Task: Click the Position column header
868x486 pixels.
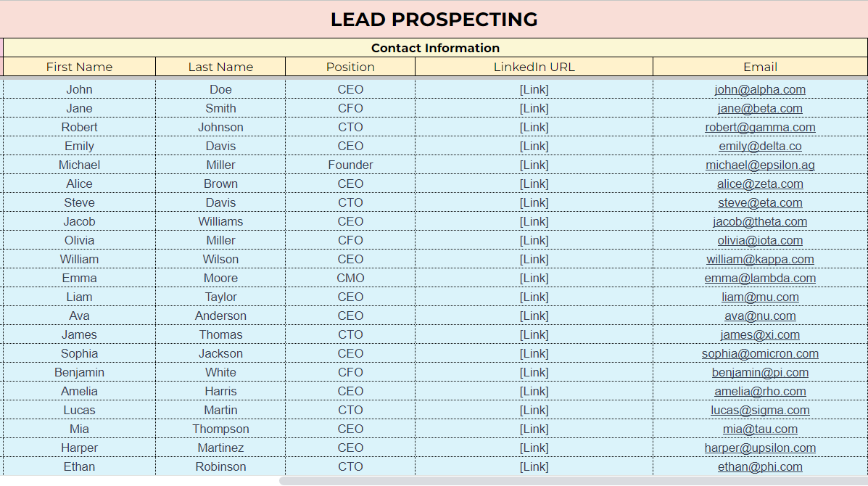Action: tap(350, 67)
